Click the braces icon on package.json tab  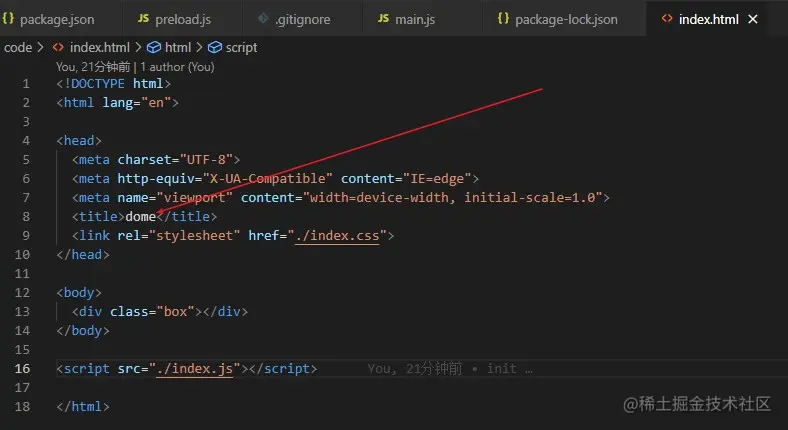[x=8, y=18]
